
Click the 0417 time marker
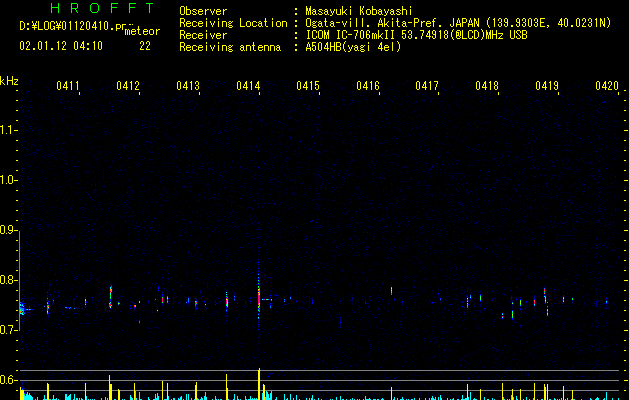[427, 86]
